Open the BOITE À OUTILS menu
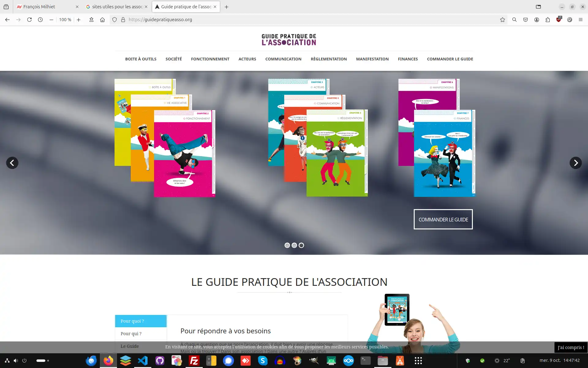Screen dimensions: 588x368 click(x=141, y=59)
